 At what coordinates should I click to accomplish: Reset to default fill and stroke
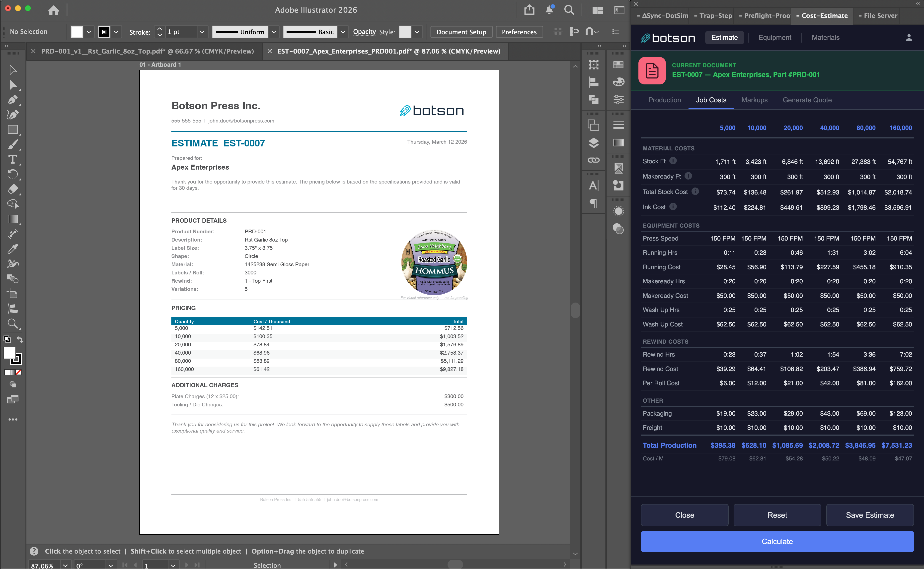7,339
